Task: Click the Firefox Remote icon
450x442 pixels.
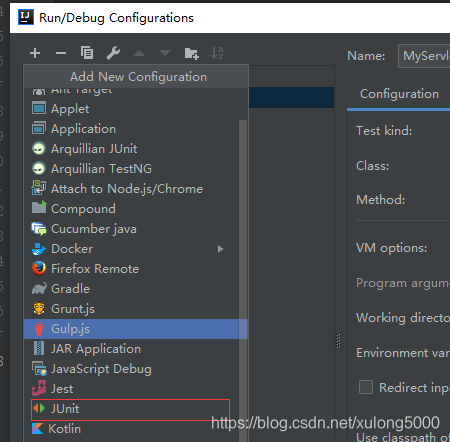Action: (39, 268)
